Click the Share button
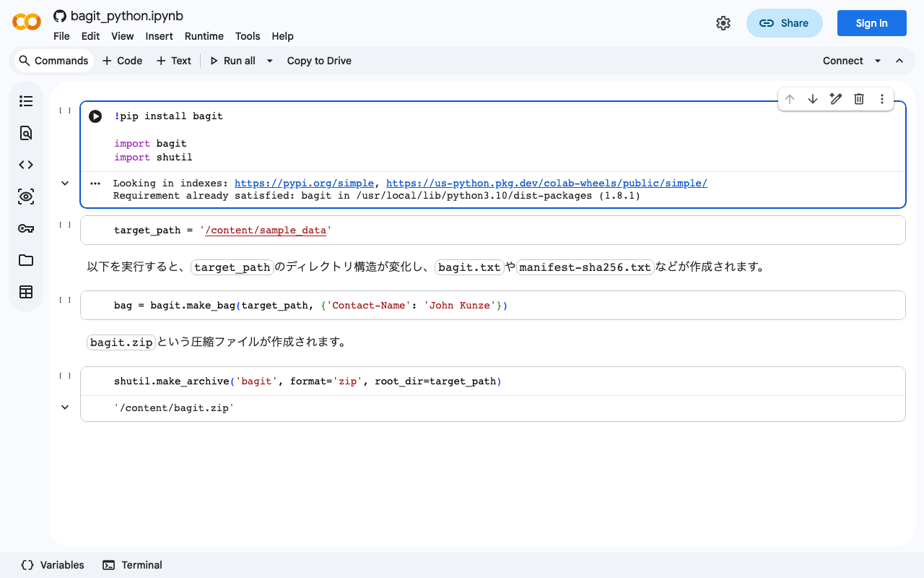 pyautogui.click(x=785, y=22)
